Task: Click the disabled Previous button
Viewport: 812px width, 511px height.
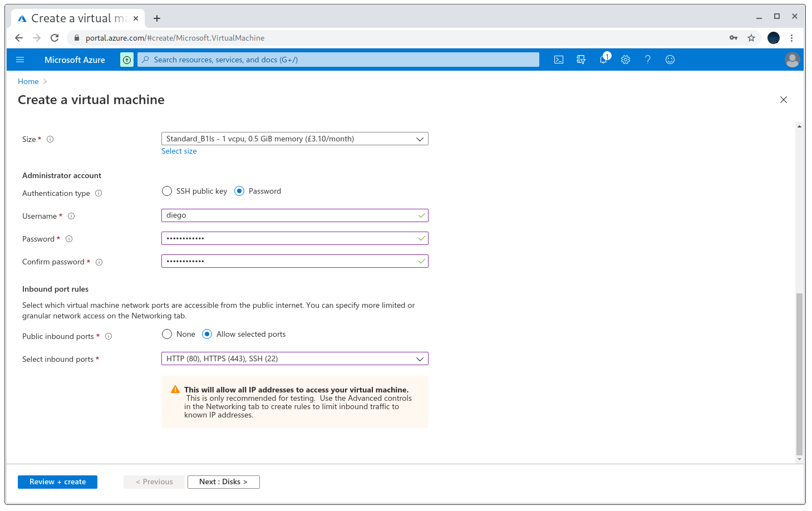Action: [154, 482]
